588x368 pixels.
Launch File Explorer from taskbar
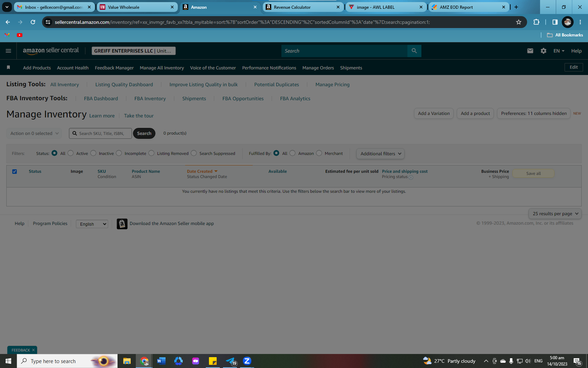[x=127, y=361]
